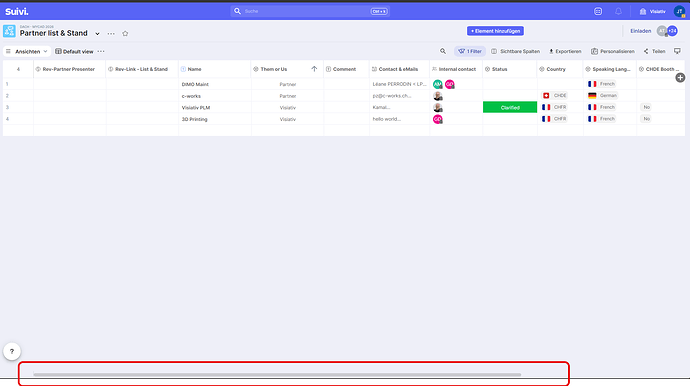Viewport: 690px width, 386px height.
Task: Click the Country column header
Action: [560, 69]
